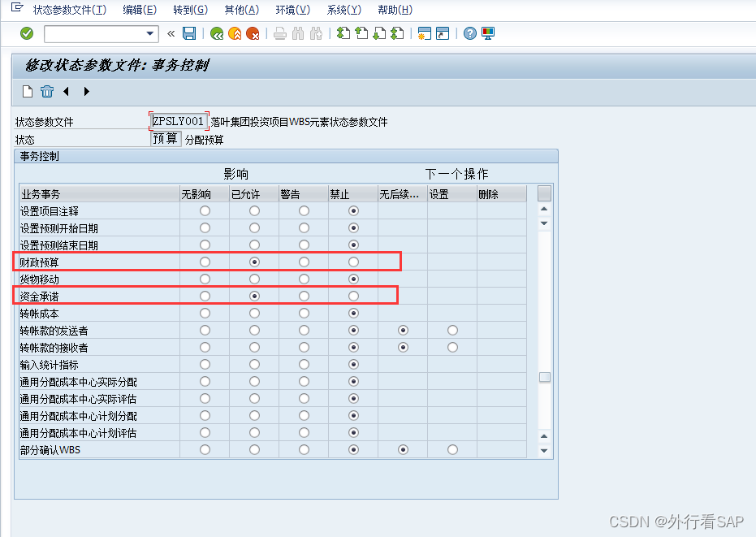Viewport: 756px width, 537px height.
Task: Open the command field dropdown arrow
Action: 150,34
